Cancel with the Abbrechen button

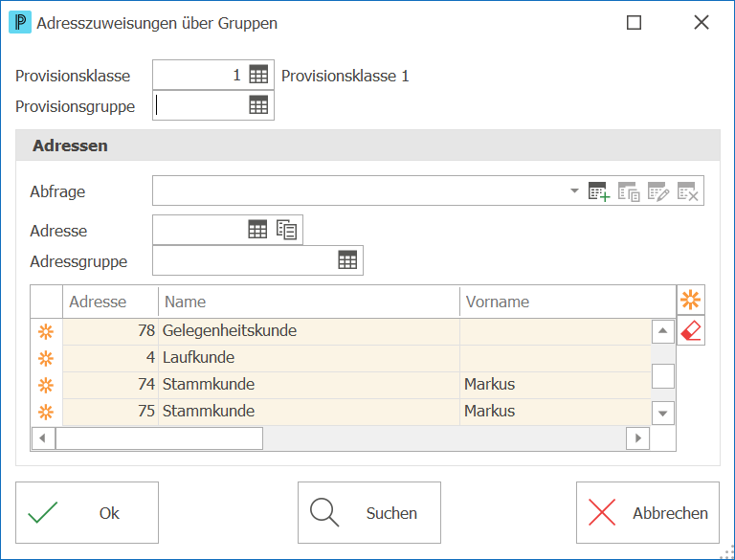point(648,513)
